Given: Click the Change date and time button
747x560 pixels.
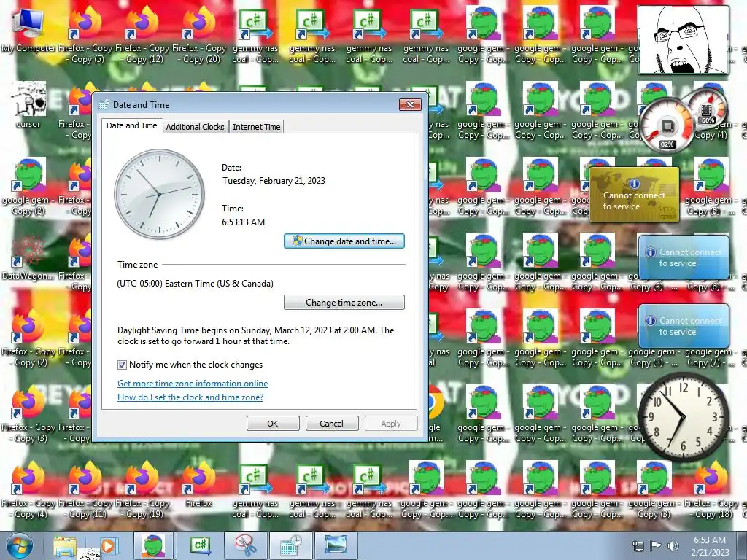Looking at the screenshot, I should tap(344, 241).
